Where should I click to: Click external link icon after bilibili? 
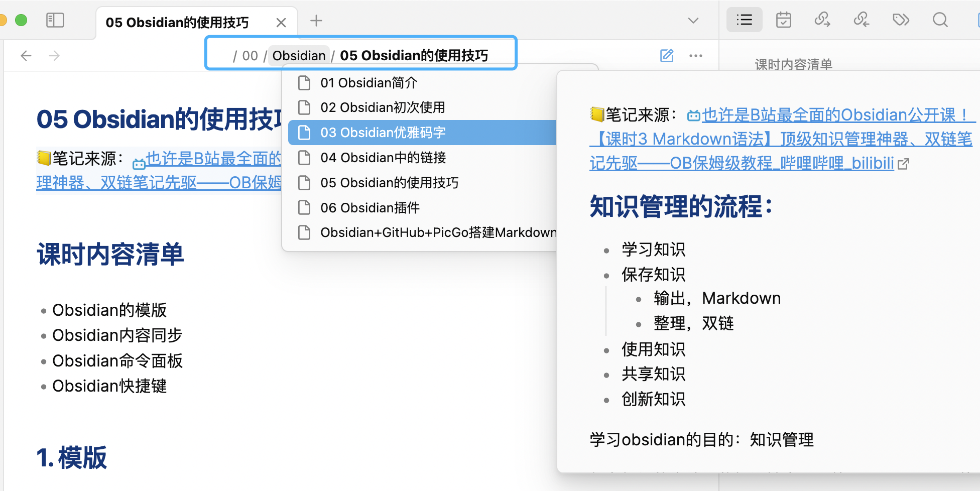tap(904, 164)
